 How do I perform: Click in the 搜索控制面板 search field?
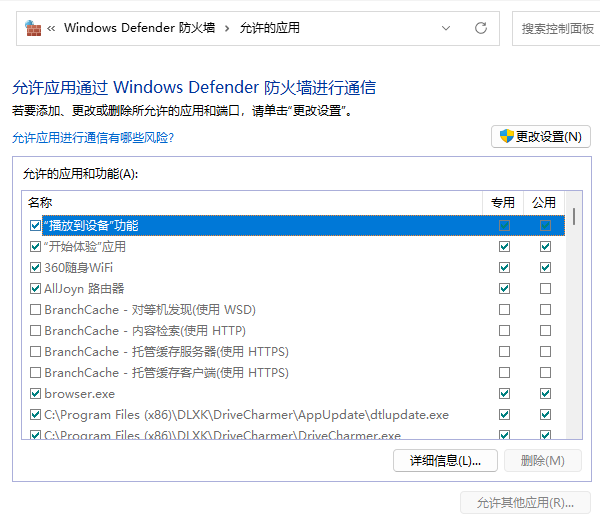pyautogui.click(x=556, y=28)
